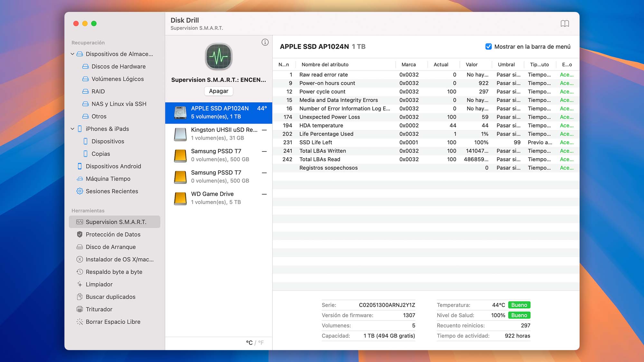Click the serial number C02051300ARNJ2Y1Z
The image size is (644, 362).
[387, 305]
